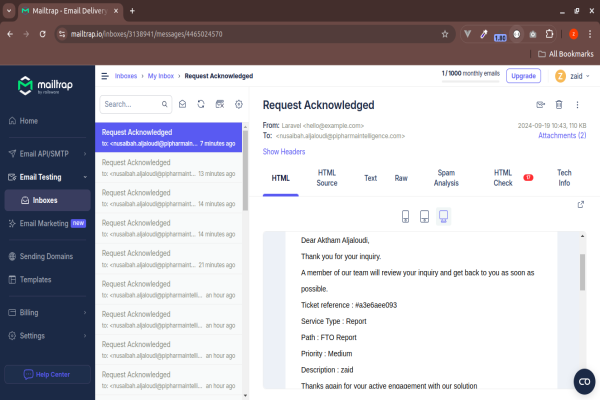The height and width of the screenshot is (400, 600).
Task: Open the Tech Info tab
Action: pos(564,178)
